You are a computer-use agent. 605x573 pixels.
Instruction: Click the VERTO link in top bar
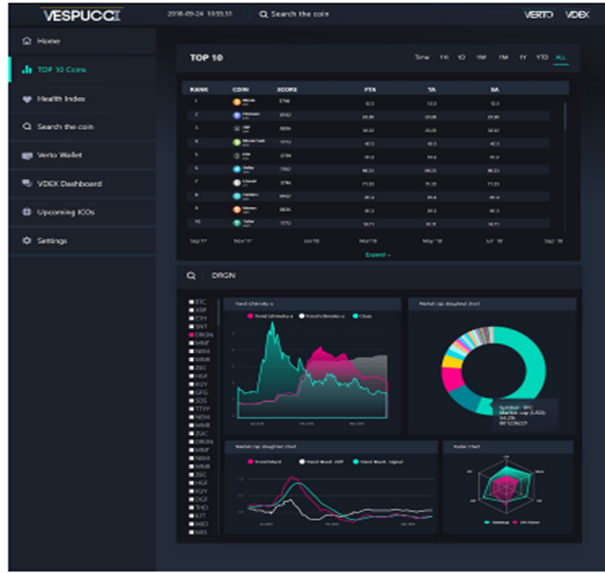click(539, 15)
